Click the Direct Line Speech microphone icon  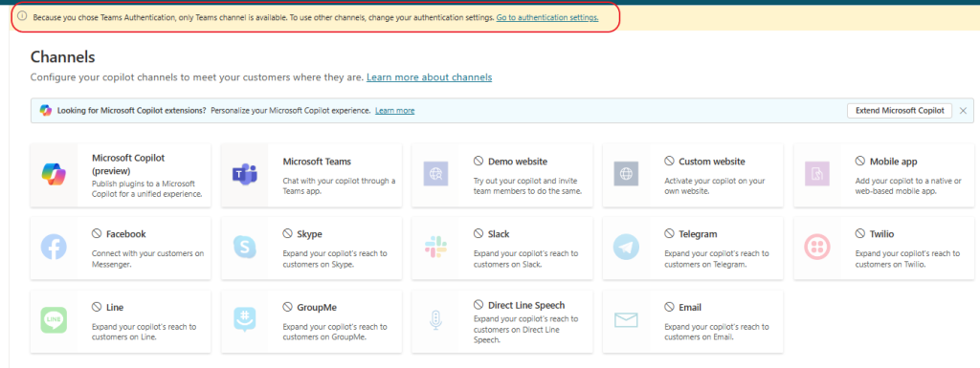tap(435, 320)
